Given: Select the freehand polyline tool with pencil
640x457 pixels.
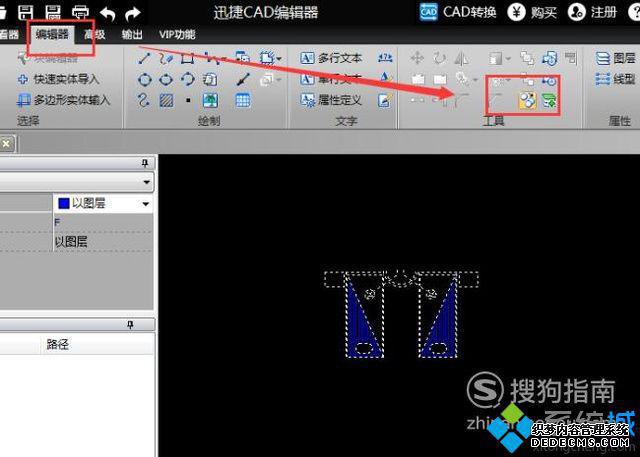Looking at the screenshot, I should [x=166, y=58].
